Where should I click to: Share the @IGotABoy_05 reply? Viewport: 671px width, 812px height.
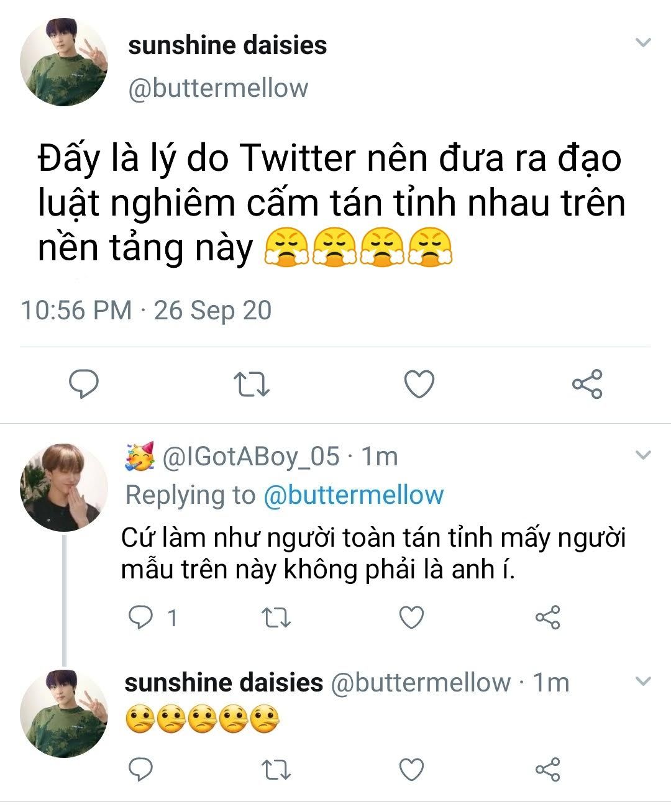(548, 618)
